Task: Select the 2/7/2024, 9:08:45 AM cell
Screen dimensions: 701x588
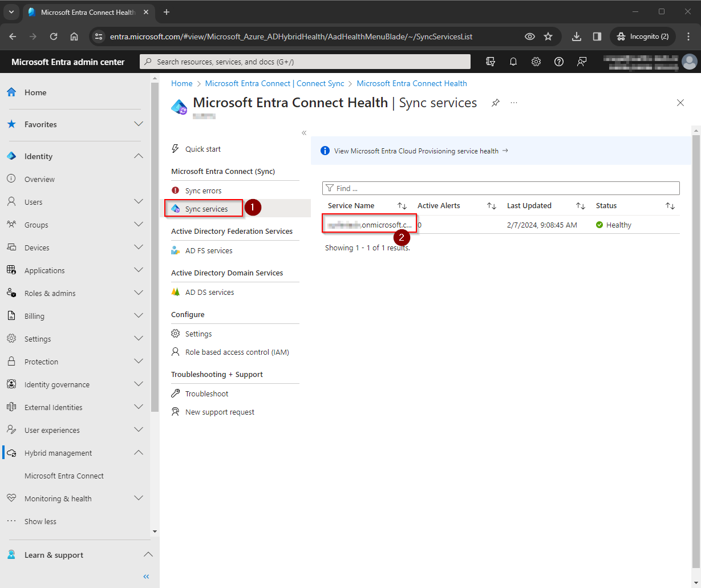Action: [542, 225]
